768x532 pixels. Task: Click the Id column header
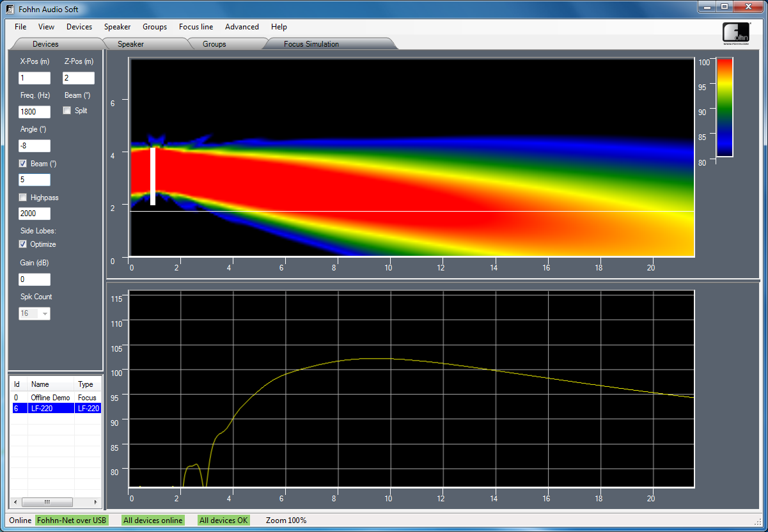point(20,384)
